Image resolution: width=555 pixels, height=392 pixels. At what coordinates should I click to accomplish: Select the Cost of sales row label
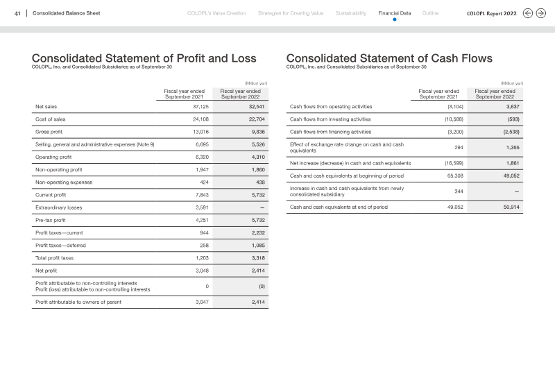click(50, 119)
